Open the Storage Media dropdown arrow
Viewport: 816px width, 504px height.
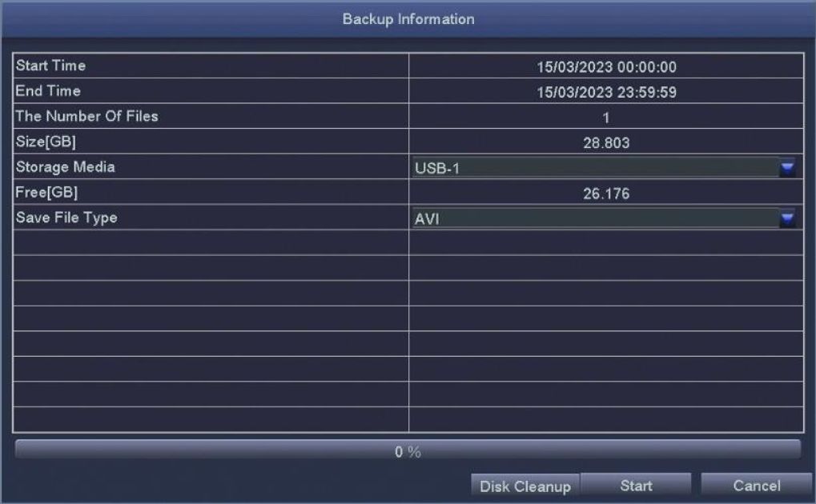point(787,168)
